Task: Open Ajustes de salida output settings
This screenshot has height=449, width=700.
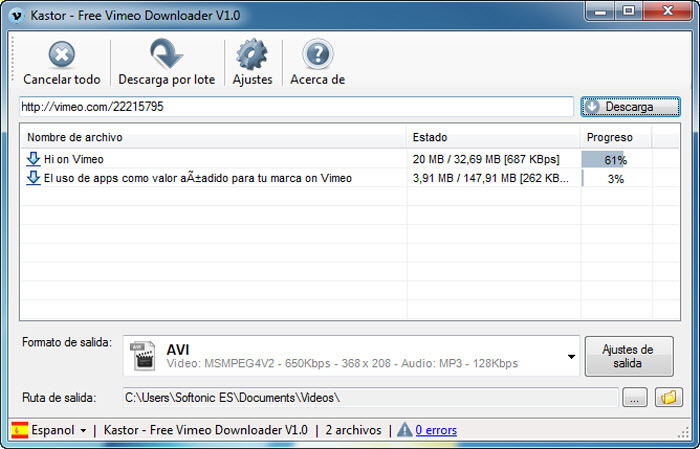Action: (x=628, y=356)
